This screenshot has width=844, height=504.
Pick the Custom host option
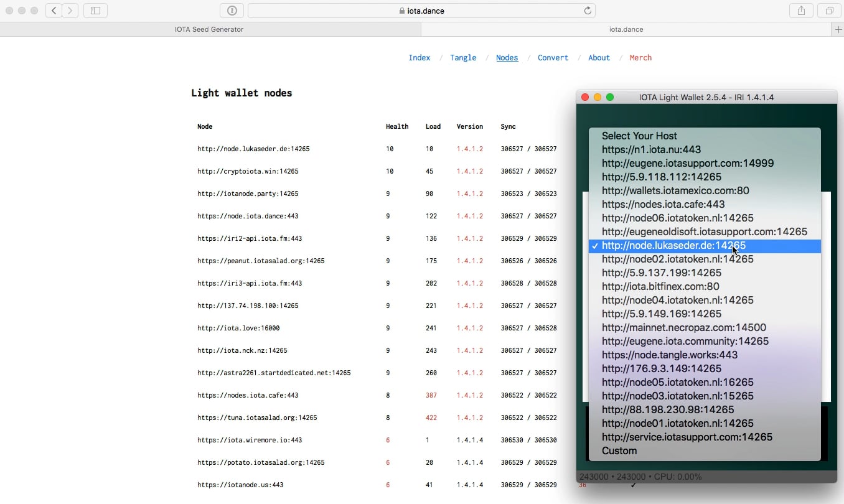click(619, 450)
